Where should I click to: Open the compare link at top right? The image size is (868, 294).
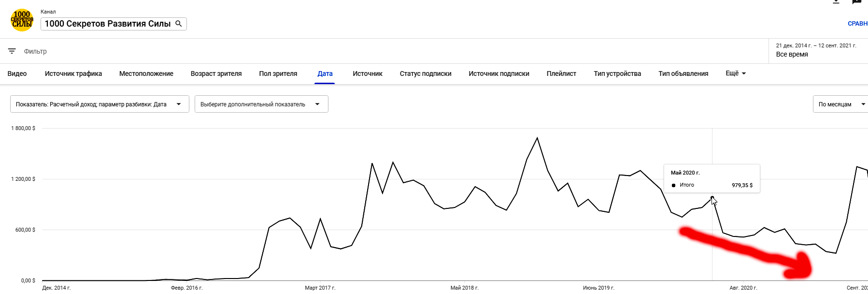point(857,24)
